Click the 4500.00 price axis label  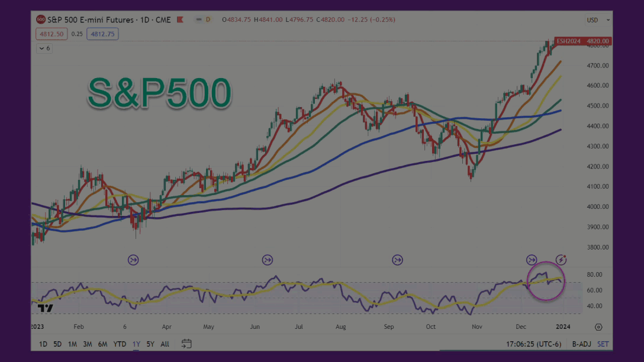[598, 106]
